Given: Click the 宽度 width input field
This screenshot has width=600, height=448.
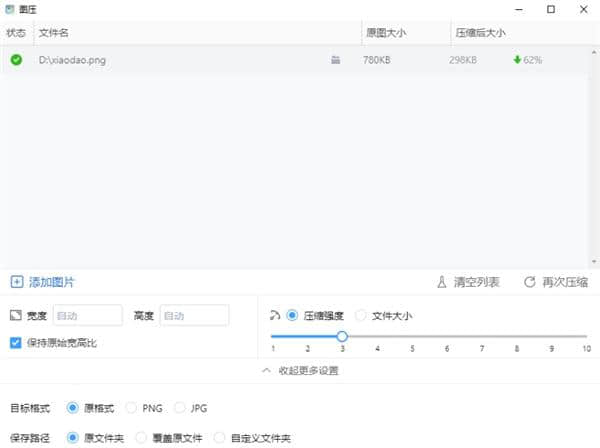Looking at the screenshot, I should 87,316.
